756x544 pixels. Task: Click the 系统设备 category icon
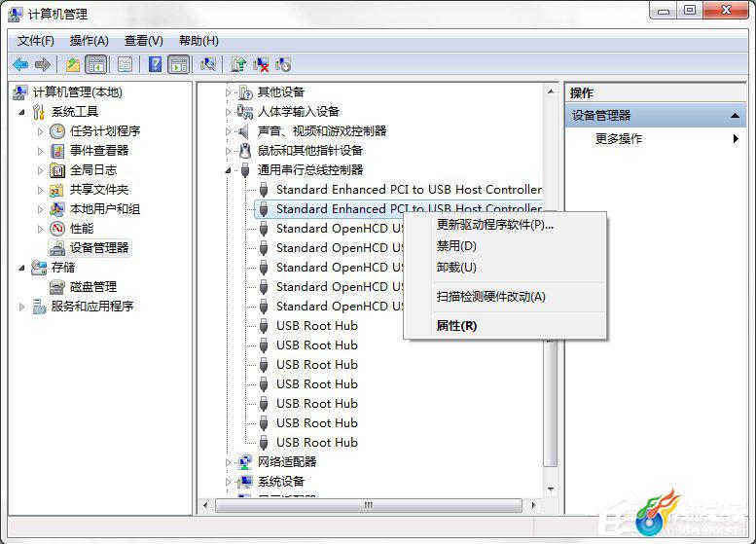(x=245, y=482)
